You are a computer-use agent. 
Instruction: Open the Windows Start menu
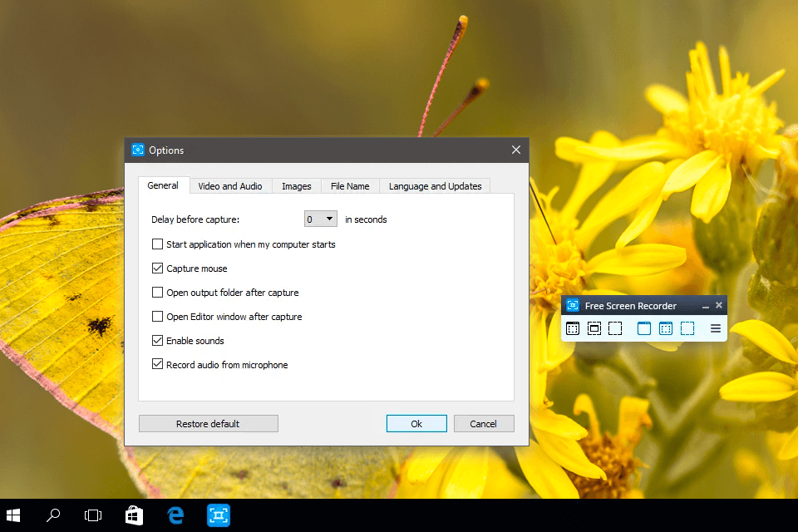[13, 515]
